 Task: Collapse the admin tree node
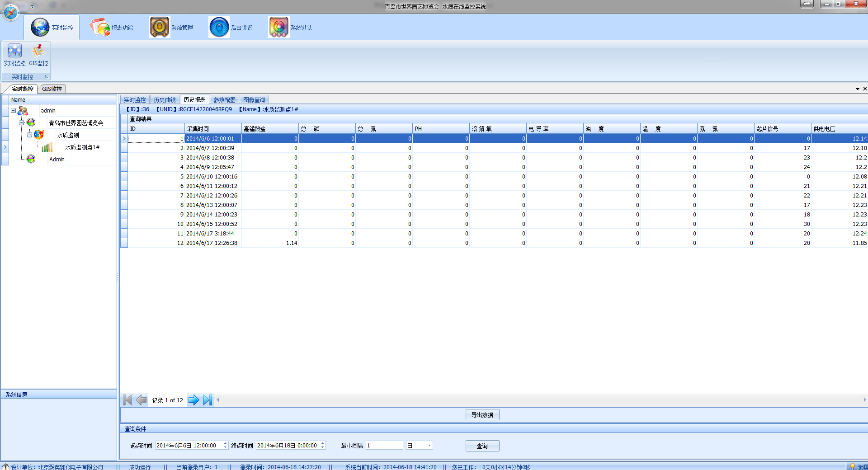coord(14,111)
